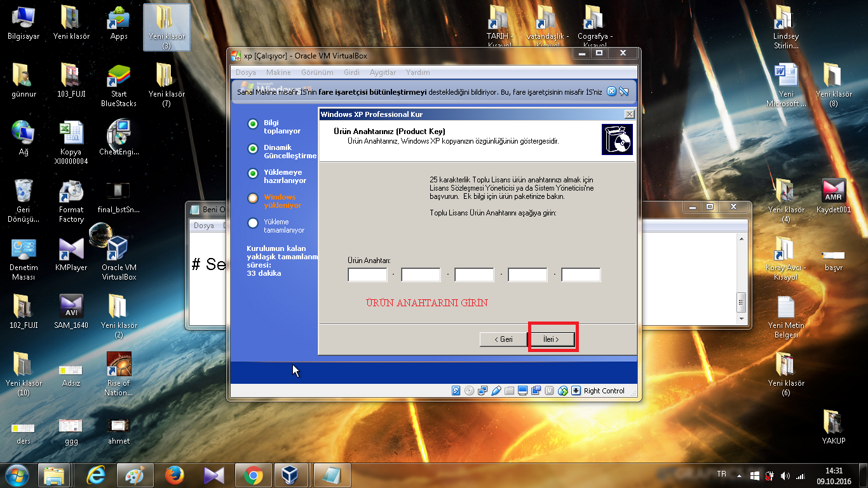The height and width of the screenshot is (488, 868).
Task: Select the Rise of Nations desktop icon
Action: [119, 375]
